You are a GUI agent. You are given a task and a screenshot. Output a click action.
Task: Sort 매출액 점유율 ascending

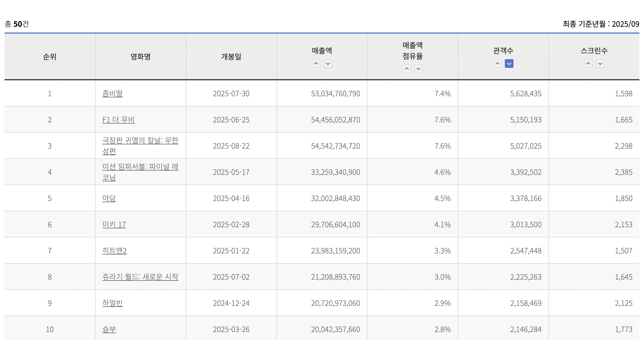point(406,69)
